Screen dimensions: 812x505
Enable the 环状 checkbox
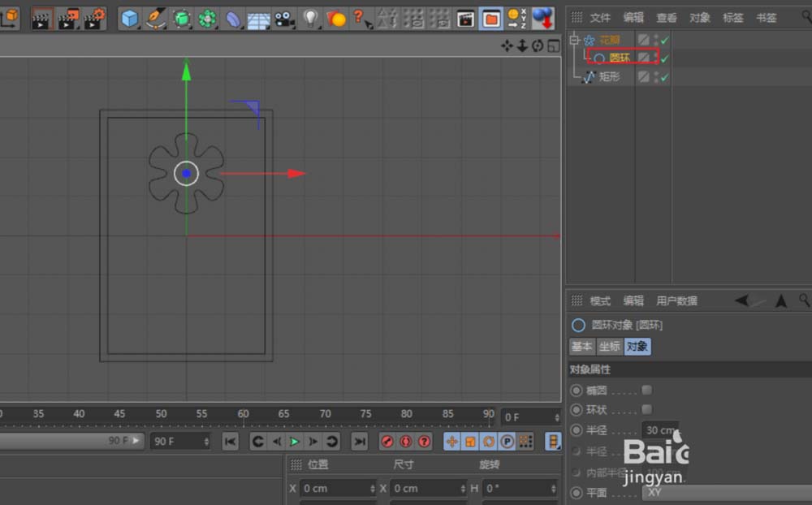(x=646, y=410)
